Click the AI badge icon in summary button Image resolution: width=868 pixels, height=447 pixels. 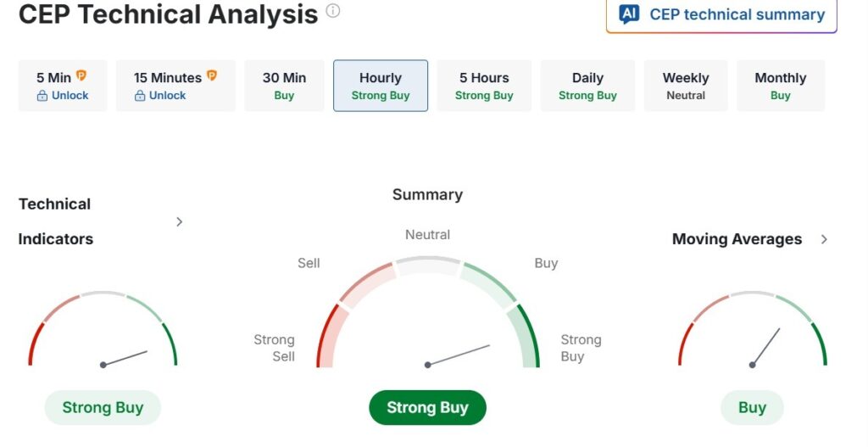[x=629, y=14]
